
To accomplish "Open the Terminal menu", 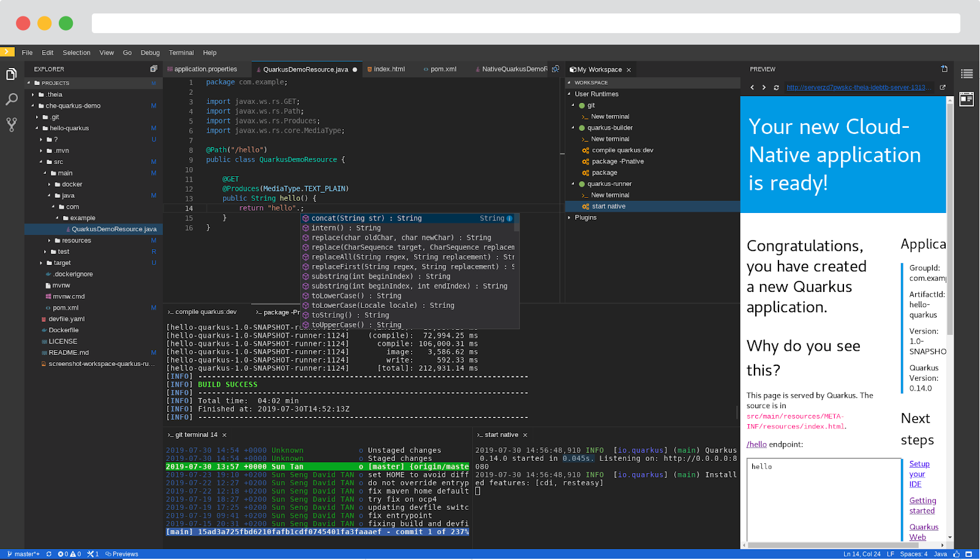I will [180, 53].
